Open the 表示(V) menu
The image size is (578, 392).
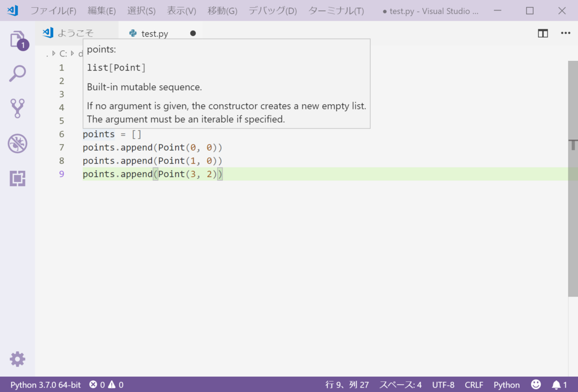pos(181,11)
